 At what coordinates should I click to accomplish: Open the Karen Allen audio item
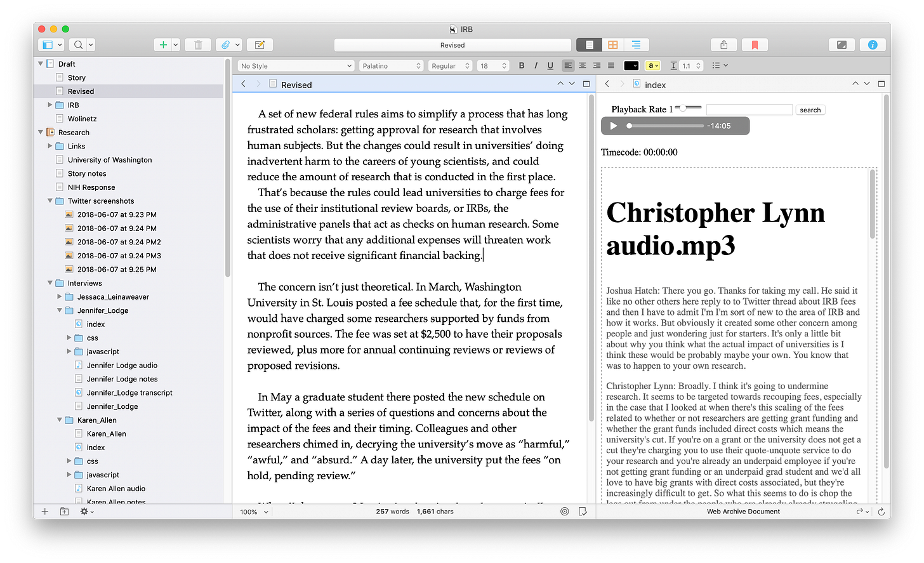coord(115,488)
